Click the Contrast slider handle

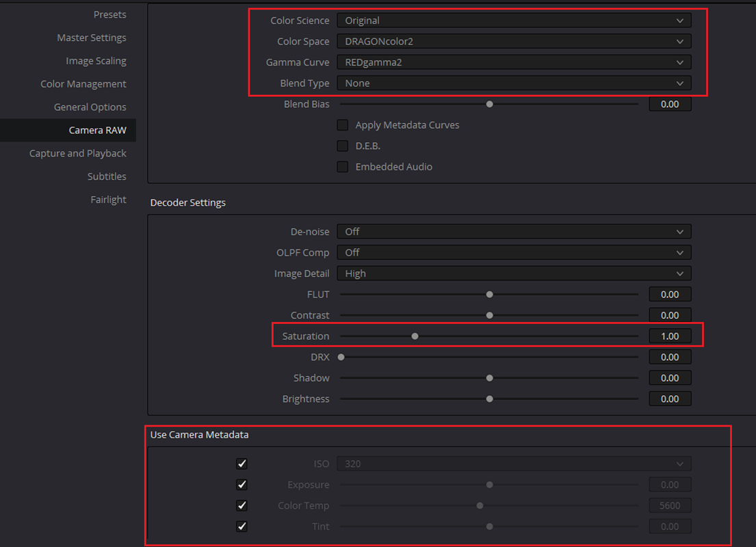[489, 315]
